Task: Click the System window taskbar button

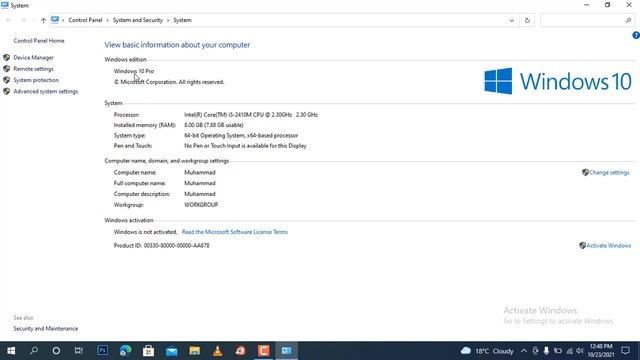Action: (287, 351)
